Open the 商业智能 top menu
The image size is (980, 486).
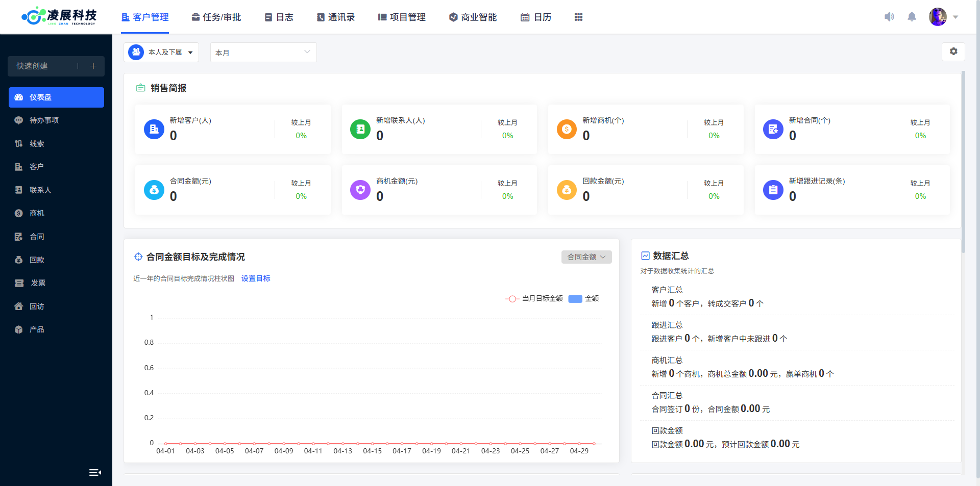coord(473,17)
